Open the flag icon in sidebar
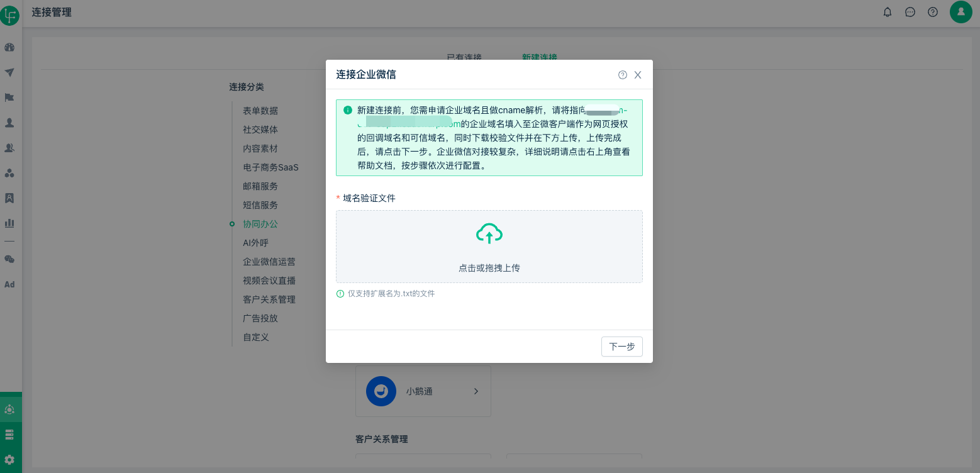This screenshot has height=473, width=980. click(9, 97)
